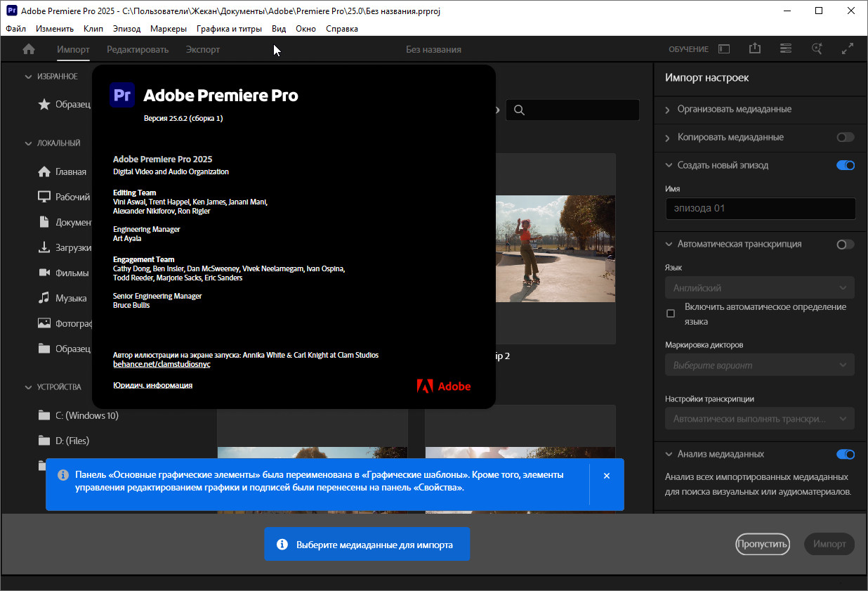Open the progress dashboard bars icon
The image size is (868, 591).
click(786, 49)
